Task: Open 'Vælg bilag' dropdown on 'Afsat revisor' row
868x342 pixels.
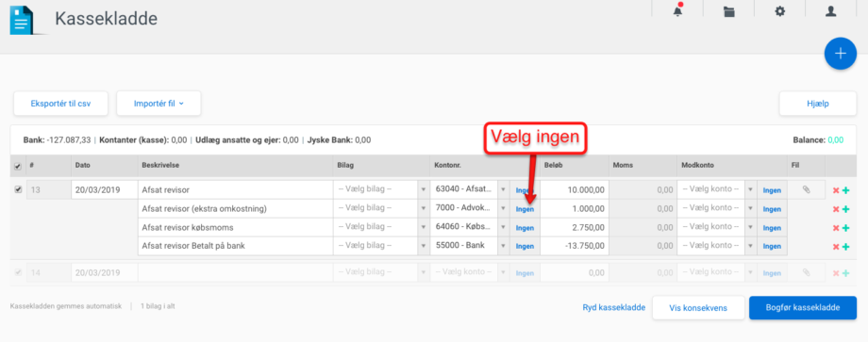Action: pos(381,190)
